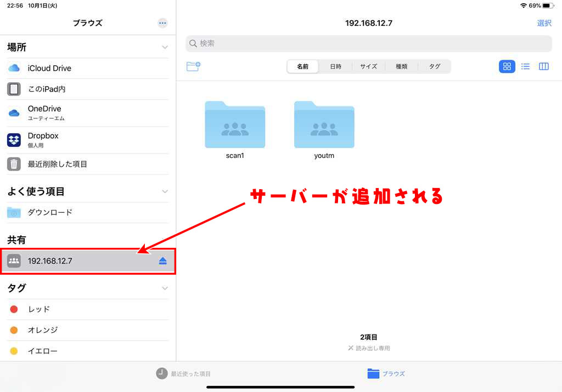Focus the 検索 search field
Viewport: 562px width, 392px height.
368,44
